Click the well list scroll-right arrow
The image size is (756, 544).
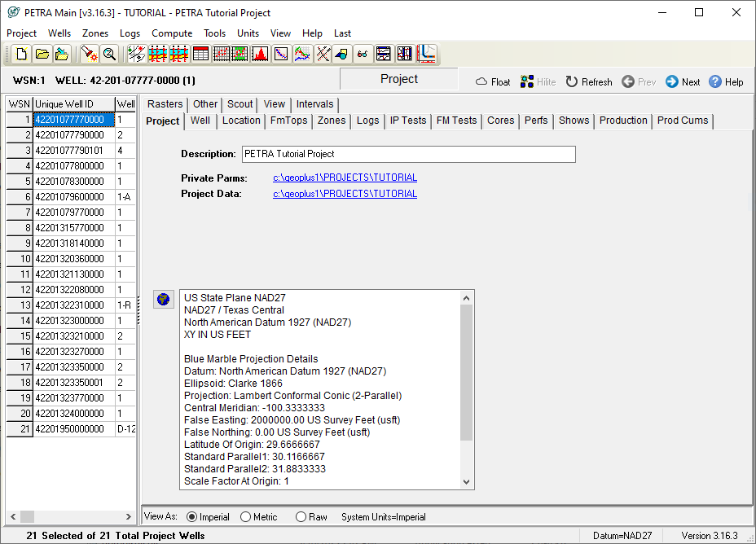[128, 516]
